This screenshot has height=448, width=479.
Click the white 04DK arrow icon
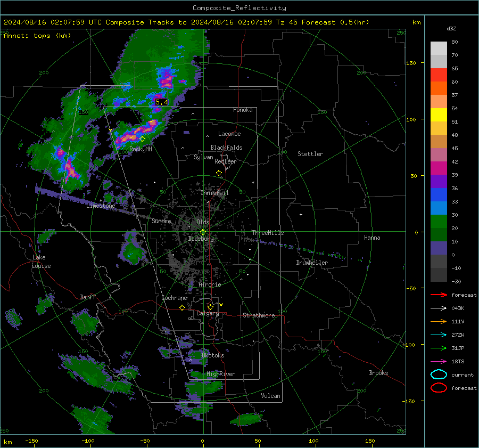(439, 308)
